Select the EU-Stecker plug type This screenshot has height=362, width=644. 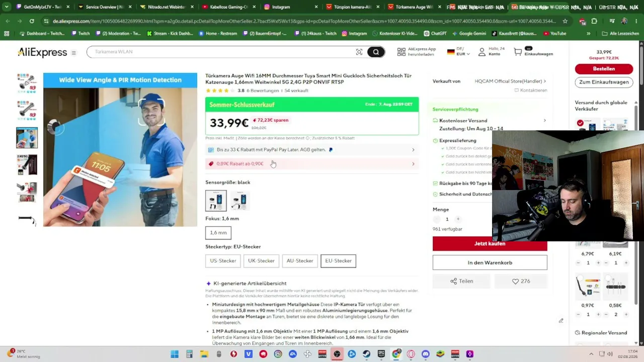[338, 261]
